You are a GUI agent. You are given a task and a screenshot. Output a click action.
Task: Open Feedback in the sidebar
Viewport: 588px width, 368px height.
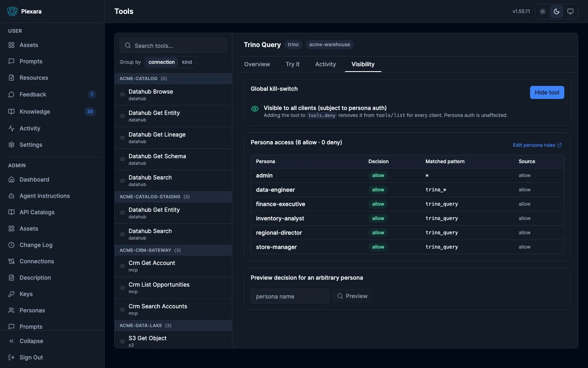click(x=52, y=94)
